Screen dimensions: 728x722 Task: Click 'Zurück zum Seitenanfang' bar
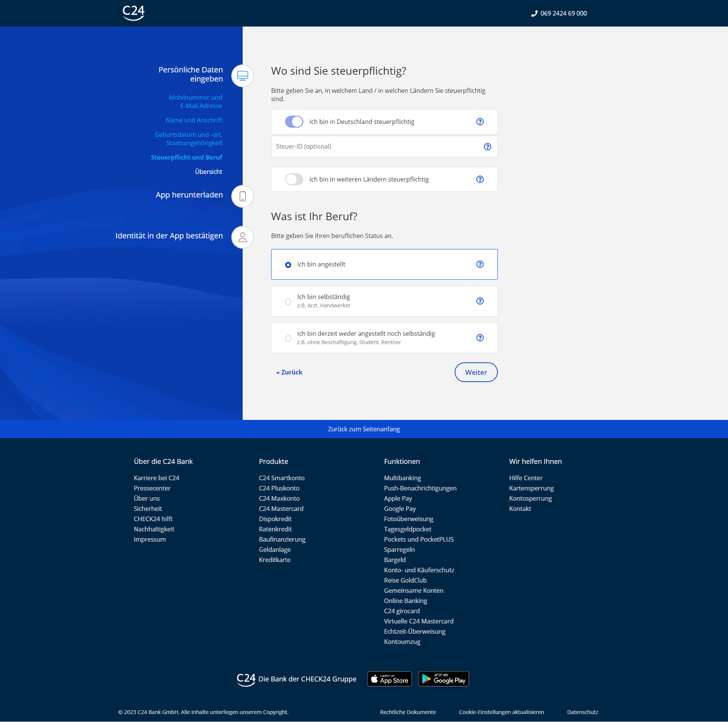coord(364,429)
